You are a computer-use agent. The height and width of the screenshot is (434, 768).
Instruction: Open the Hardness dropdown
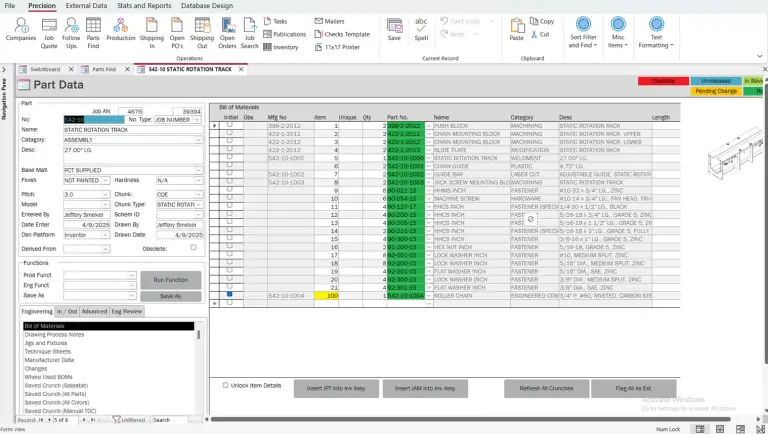[198, 181]
